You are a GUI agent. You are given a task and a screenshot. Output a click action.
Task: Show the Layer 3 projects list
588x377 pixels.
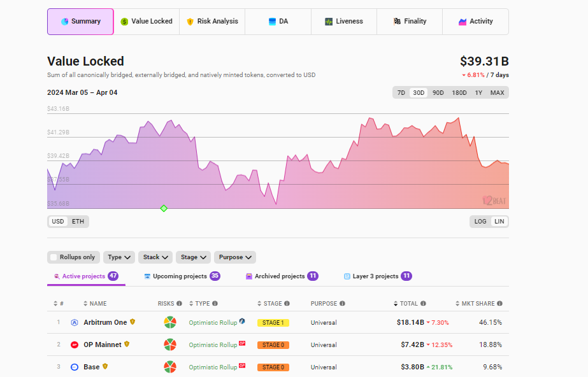[x=378, y=276]
